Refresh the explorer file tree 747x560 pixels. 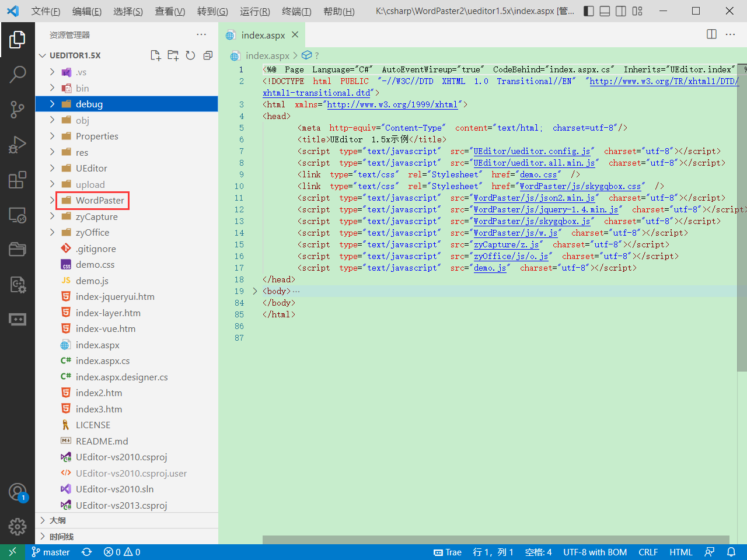190,55
